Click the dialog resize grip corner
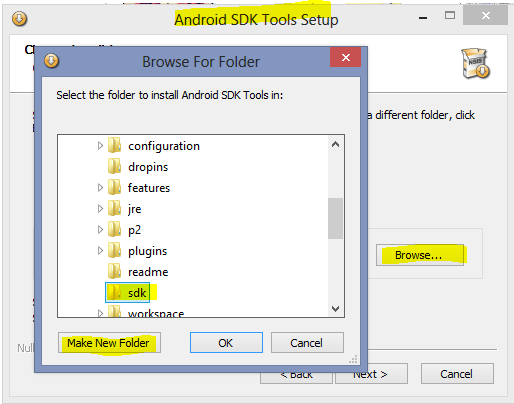The image size is (514, 404). pos(353,359)
